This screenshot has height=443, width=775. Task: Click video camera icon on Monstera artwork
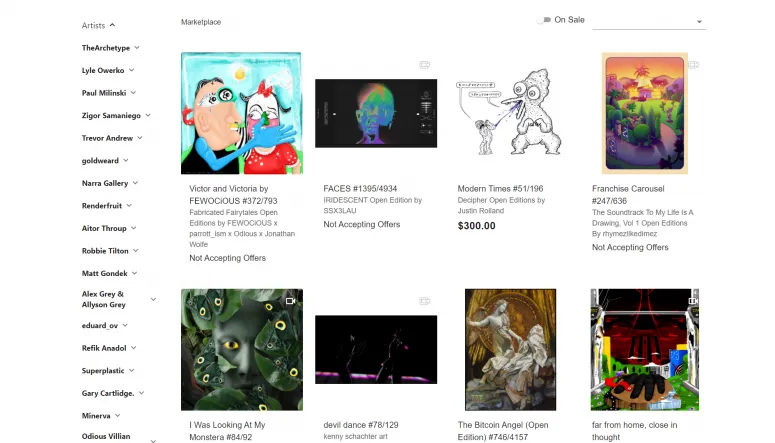click(291, 301)
